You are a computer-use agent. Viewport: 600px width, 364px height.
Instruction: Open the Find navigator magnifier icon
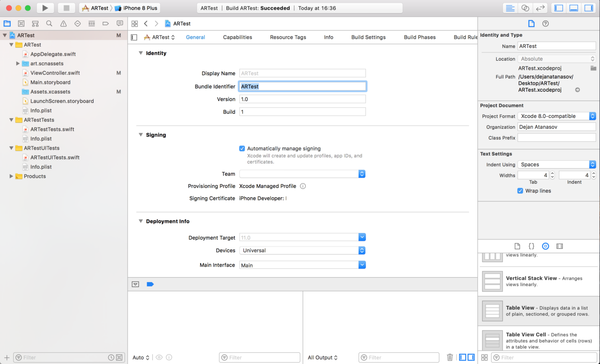click(49, 24)
